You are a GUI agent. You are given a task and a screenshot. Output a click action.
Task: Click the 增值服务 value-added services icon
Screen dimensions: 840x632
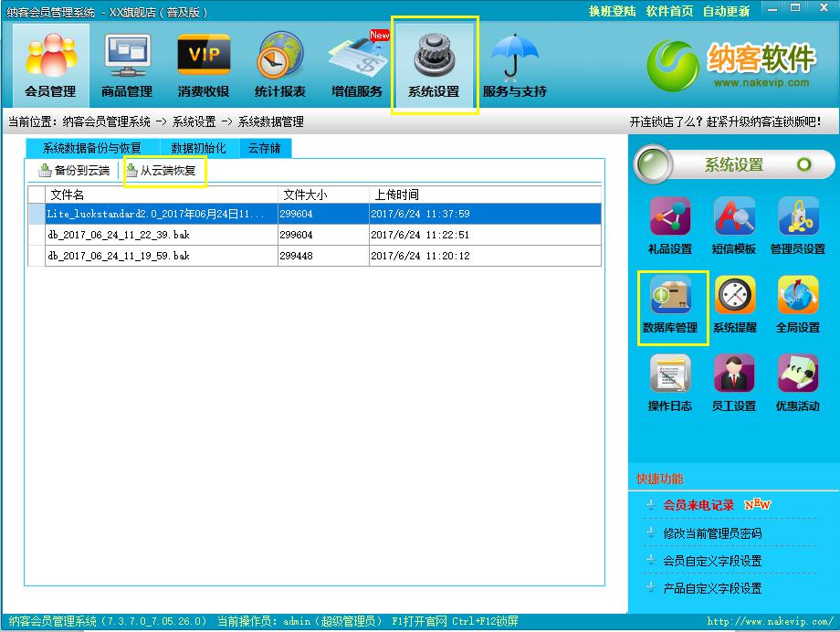pos(357,66)
